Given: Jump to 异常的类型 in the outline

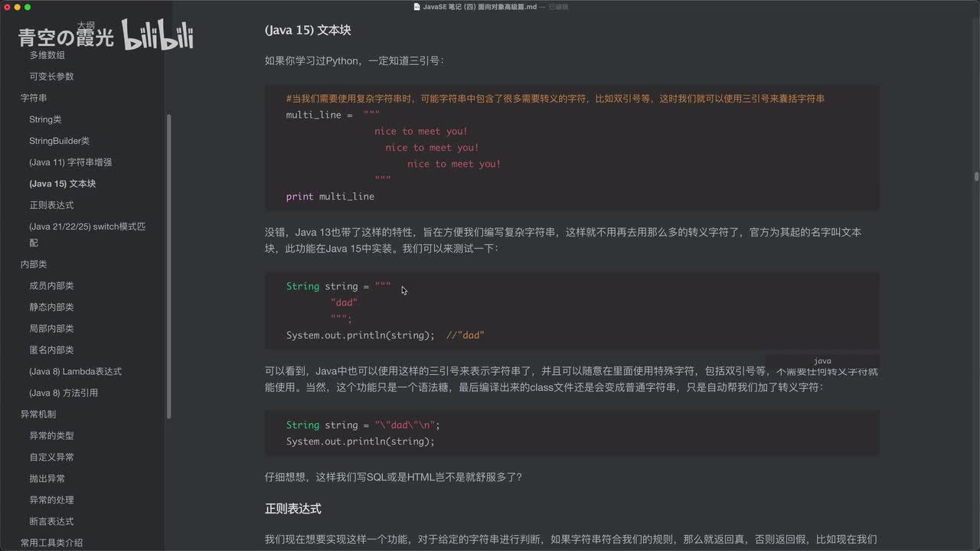Looking at the screenshot, I should coord(51,435).
